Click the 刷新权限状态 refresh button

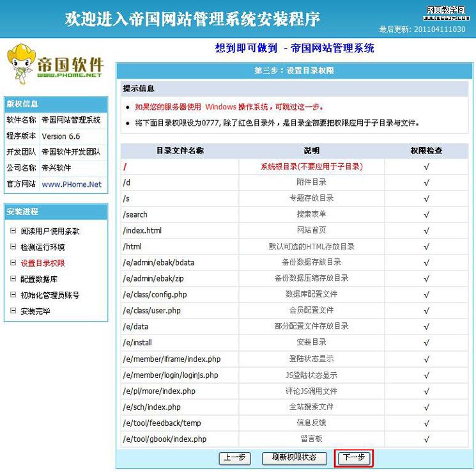pos(294,458)
